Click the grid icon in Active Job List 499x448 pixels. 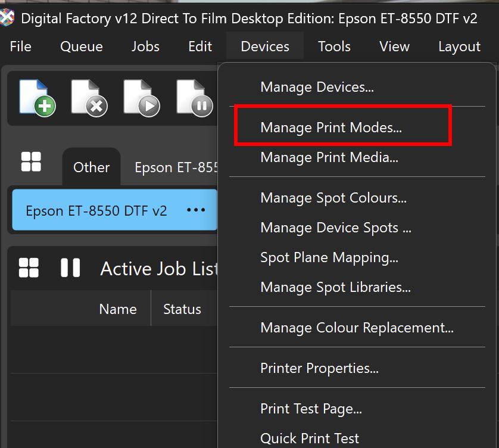(x=29, y=267)
